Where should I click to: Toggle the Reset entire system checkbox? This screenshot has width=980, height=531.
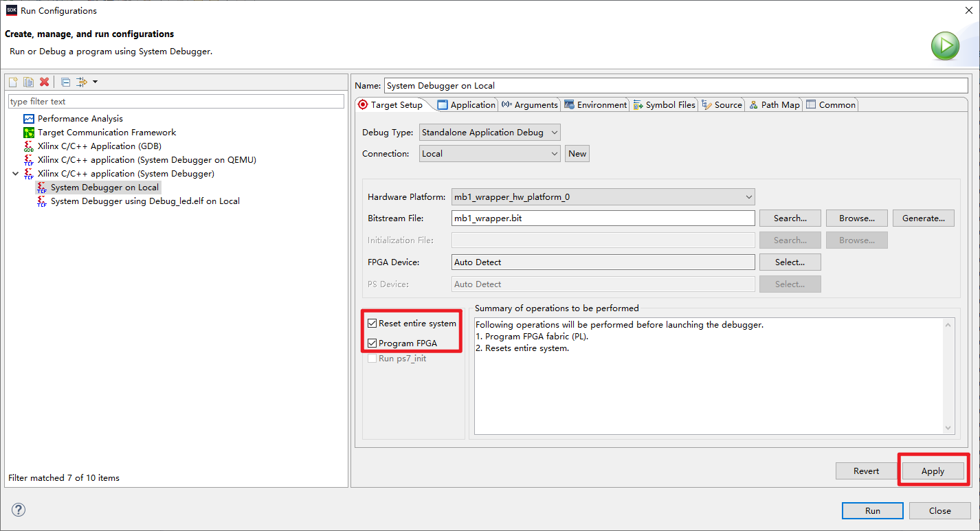point(372,324)
